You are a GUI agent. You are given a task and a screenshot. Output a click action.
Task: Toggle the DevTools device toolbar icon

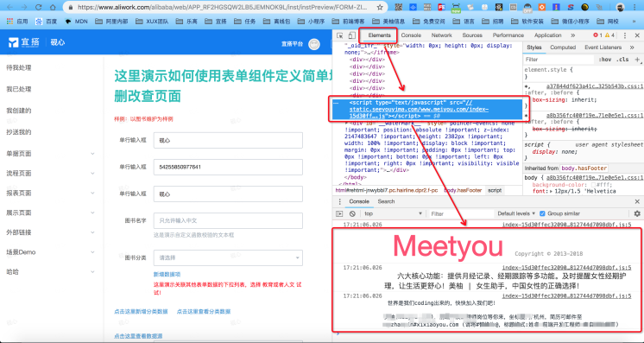(x=352, y=35)
